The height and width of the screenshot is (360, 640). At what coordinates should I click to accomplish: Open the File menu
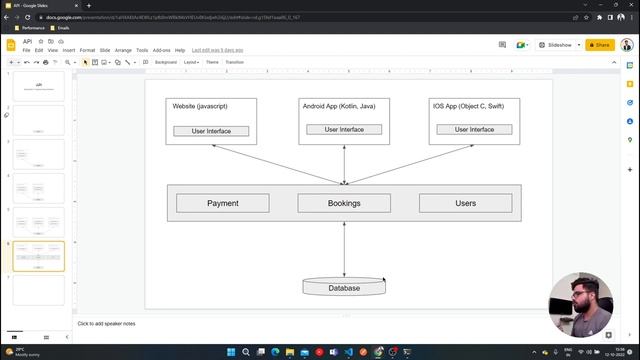click(27, 50)
